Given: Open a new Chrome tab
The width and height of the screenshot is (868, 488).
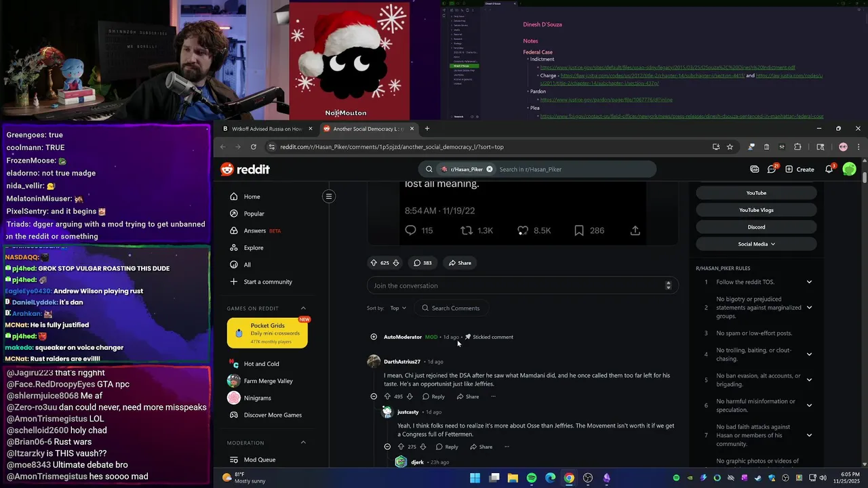Looking at the screenshot, I should 427,129.
